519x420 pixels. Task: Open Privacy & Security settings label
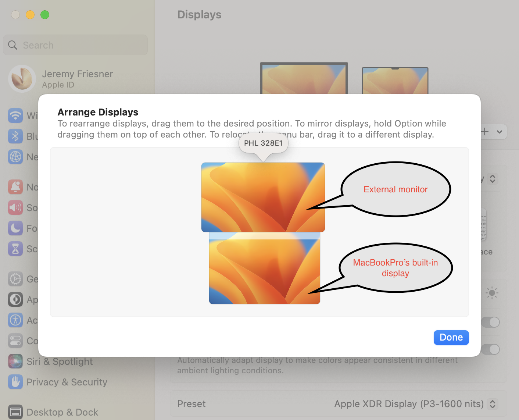pos(67,382)
